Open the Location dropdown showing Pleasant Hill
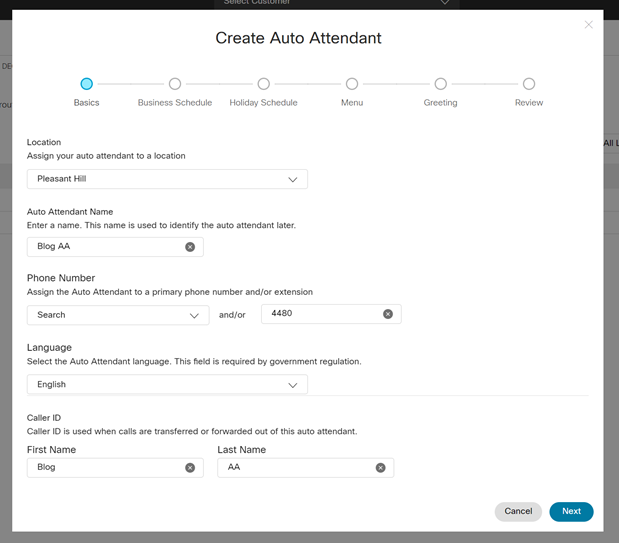This screenshot has height=543, width=619. 167,179
